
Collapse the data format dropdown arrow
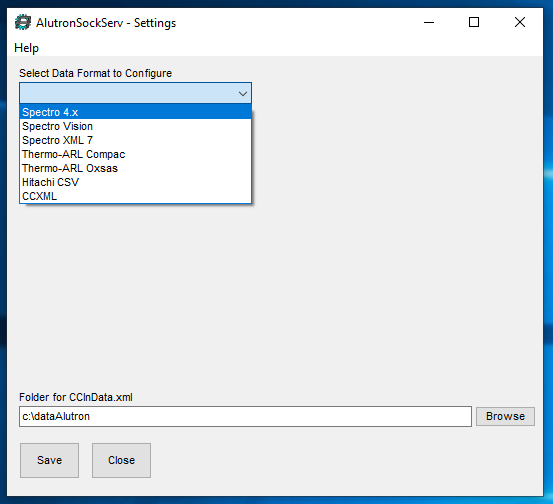coord(243,93)
